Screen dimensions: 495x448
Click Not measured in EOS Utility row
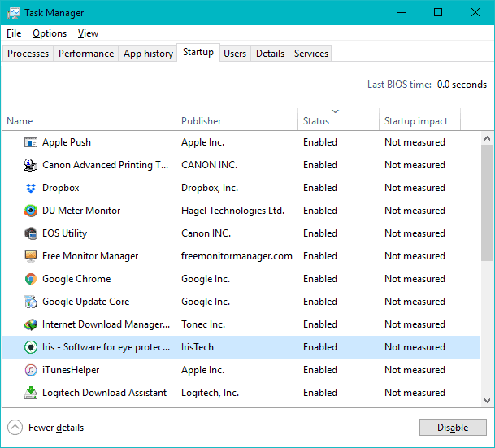[415, 233]
